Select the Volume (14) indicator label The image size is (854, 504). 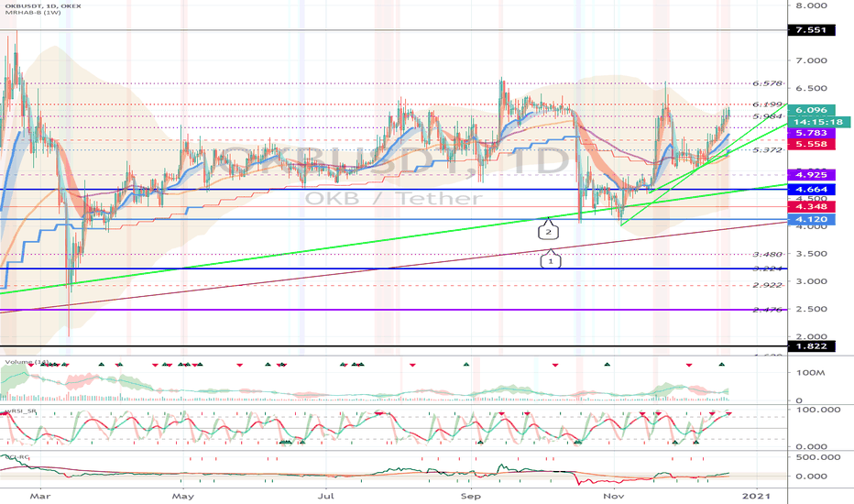point(27,362)
